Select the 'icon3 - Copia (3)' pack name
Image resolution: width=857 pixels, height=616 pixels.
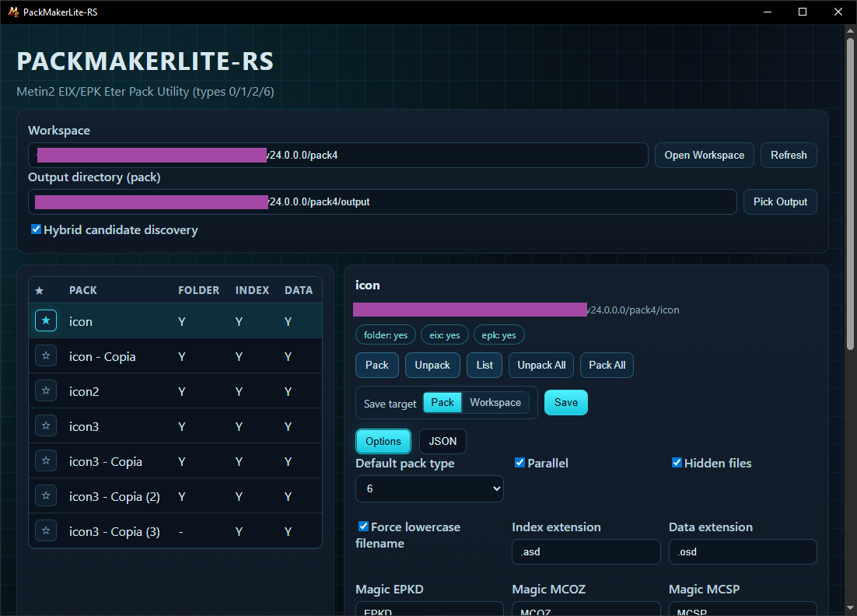tap(114, 531)
